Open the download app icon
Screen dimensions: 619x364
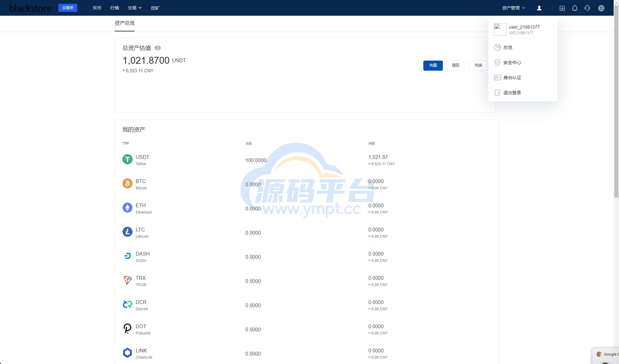(x=562, y=8)
